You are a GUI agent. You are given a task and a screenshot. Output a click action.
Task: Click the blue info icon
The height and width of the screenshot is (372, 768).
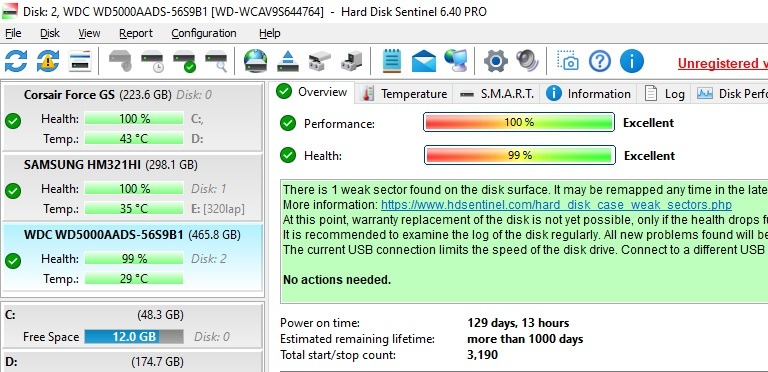pos(631,62)
